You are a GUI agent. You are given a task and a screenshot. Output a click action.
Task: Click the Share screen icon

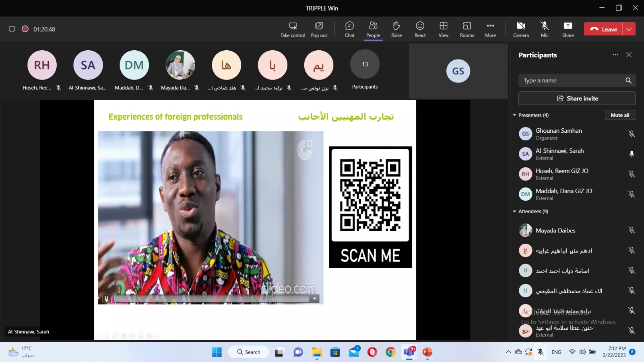coord(568,29)
